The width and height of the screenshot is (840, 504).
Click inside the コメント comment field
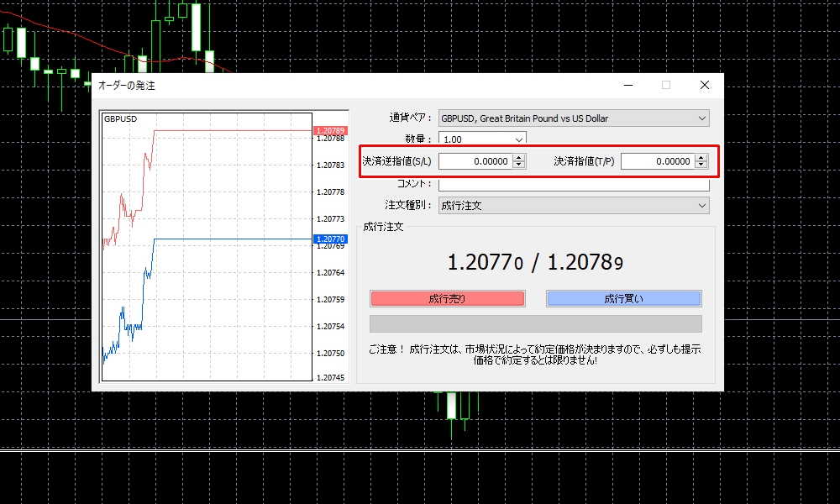pos(574,183)
